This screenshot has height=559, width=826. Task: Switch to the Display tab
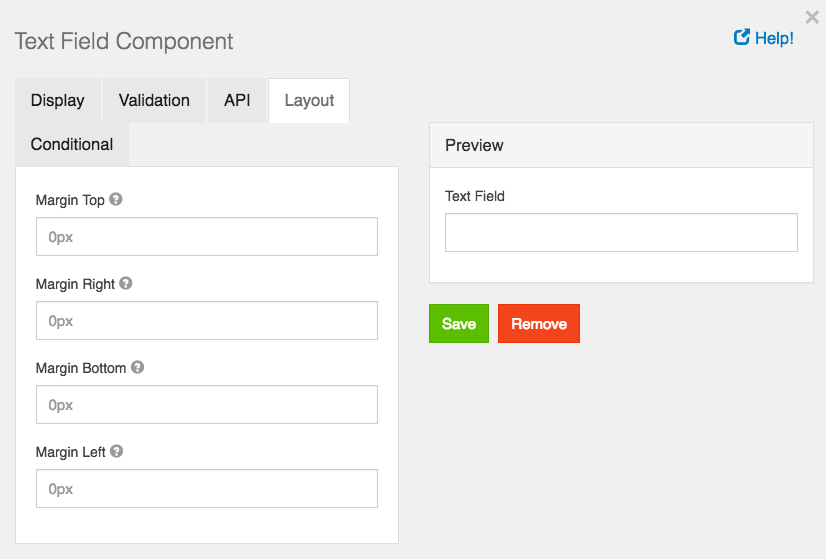[x=58, y=100]
